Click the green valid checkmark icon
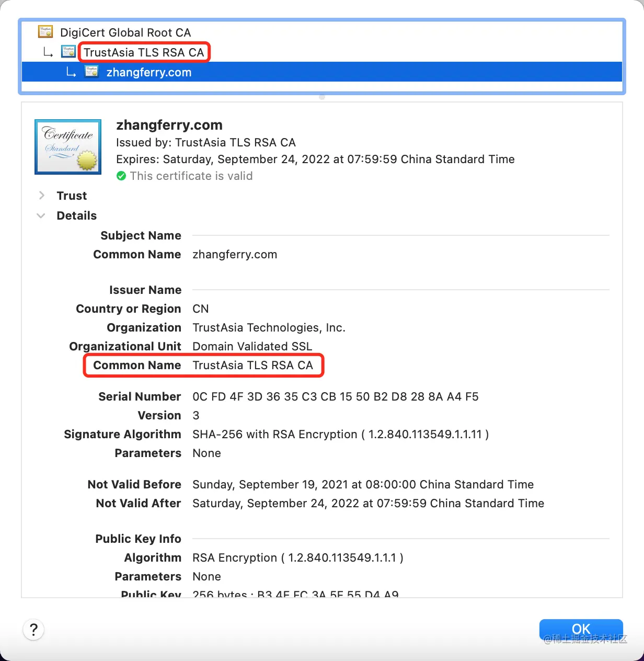Image resolution: width=644 pixels, height=661 pixels. [121, 176]
